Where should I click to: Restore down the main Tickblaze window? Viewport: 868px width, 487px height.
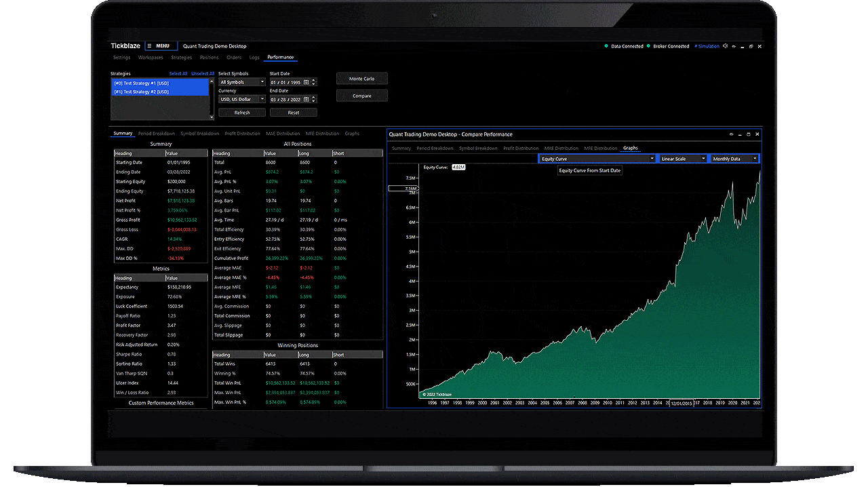[751, 46]
